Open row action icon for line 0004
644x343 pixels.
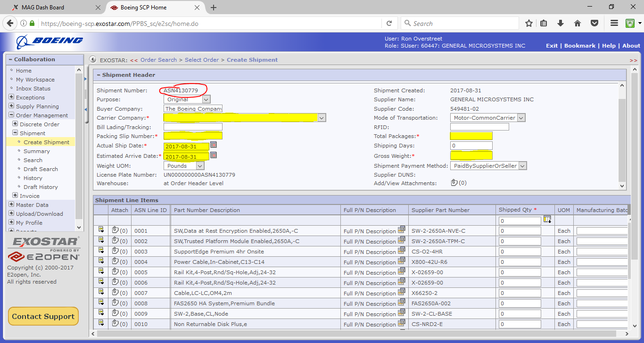click(x=101, y=261)
